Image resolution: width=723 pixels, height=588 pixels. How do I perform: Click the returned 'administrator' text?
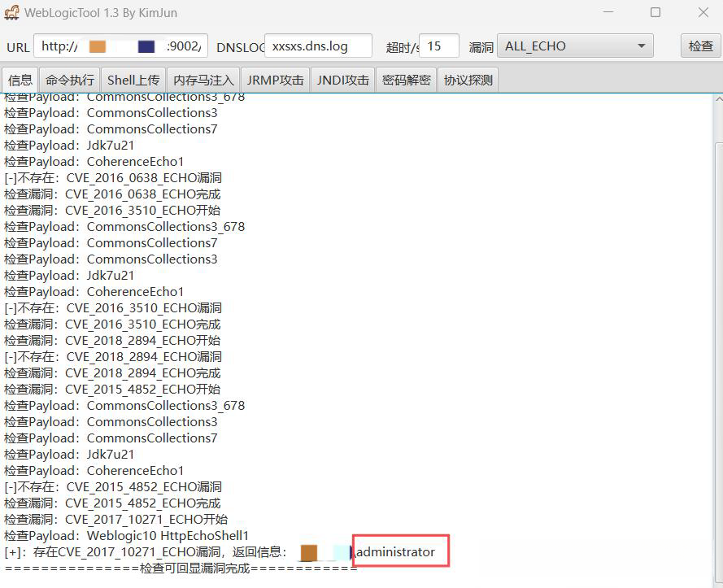[x=396, y=552]
